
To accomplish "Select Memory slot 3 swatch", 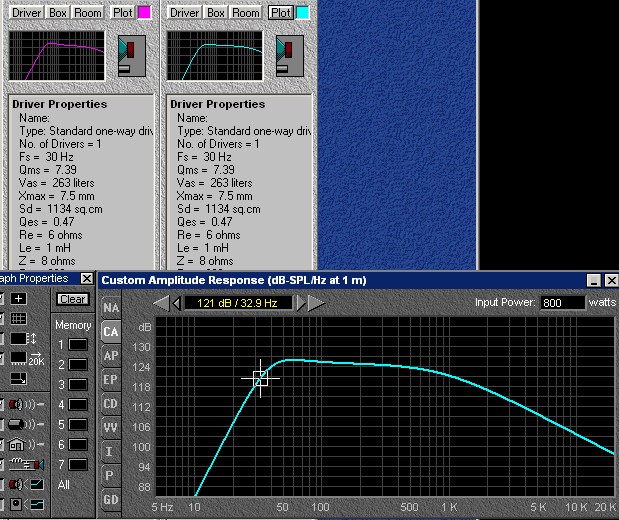I will tap(78, 385).
